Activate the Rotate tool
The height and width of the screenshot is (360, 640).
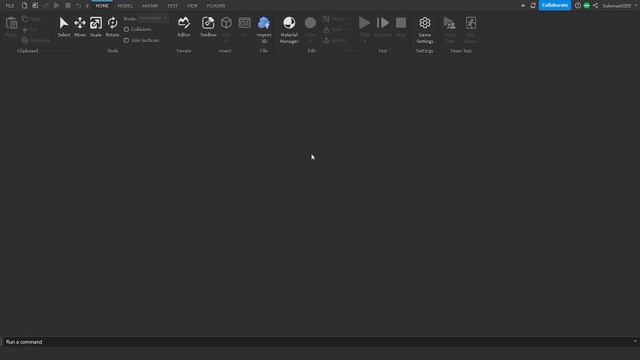[x=112, y=27]
